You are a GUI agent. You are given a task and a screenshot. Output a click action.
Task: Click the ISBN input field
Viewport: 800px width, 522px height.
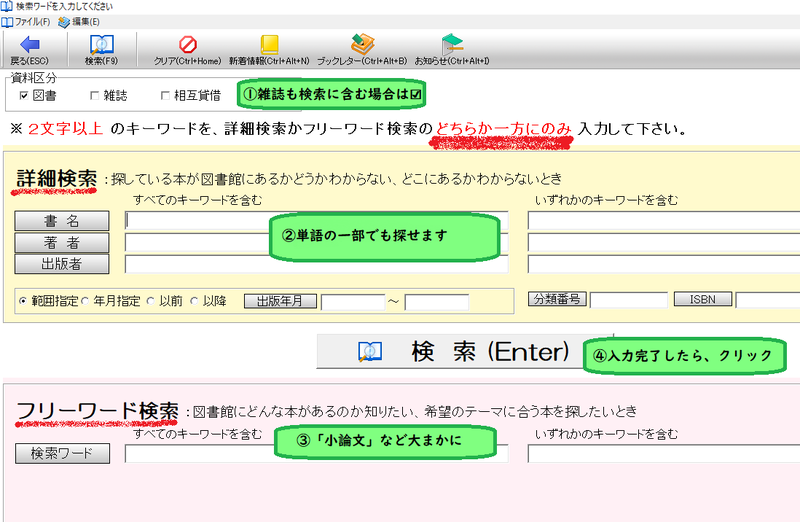pyautogui.click(x=767, y=300)
